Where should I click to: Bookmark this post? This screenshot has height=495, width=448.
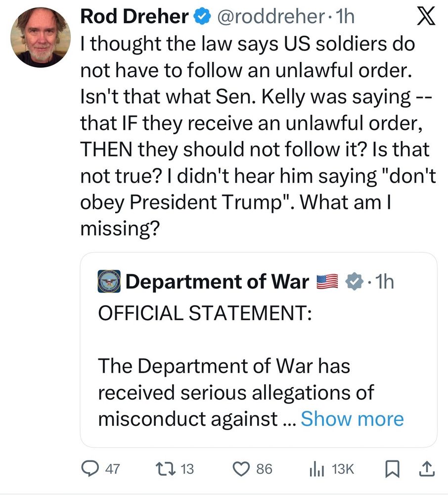tap(391, 468)
